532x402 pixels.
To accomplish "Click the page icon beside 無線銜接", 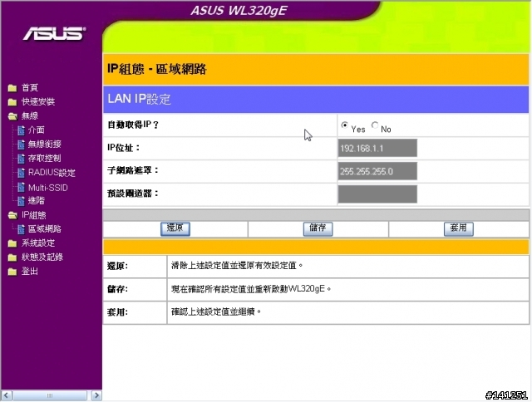I will (21, 145).
